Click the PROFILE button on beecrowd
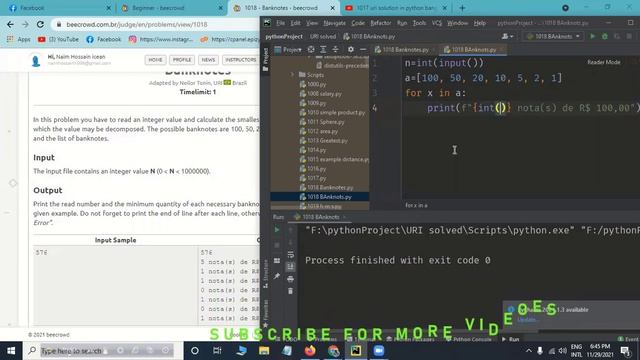The height and width of the screenshot is (360, 640). tap(182, 60)
